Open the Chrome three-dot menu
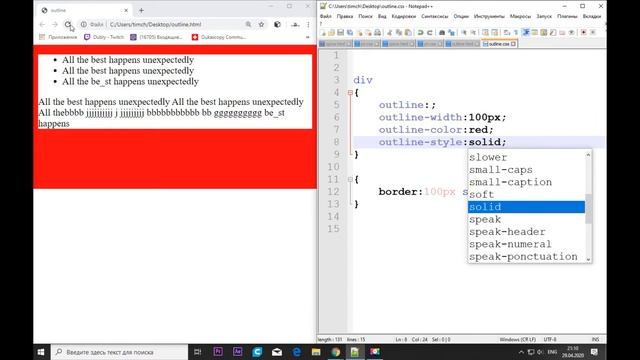The height and width of the screenshot is (360, 640). pyautogui.click(x=308, y=24)
